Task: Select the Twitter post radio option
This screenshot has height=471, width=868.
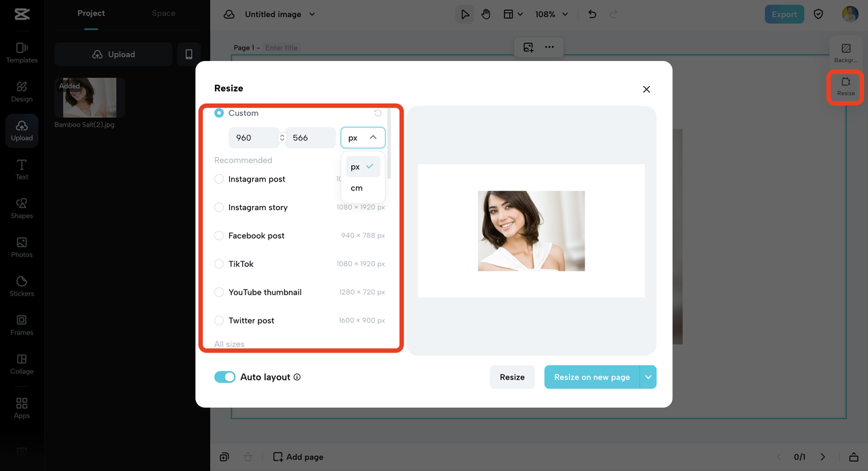Action: click(219, 321)
